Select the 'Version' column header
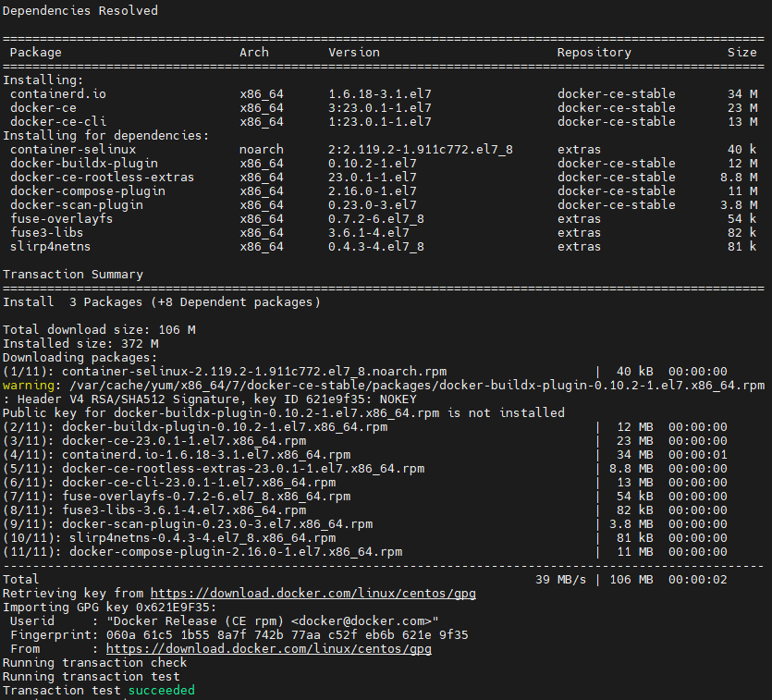 [x=354, y=53]
